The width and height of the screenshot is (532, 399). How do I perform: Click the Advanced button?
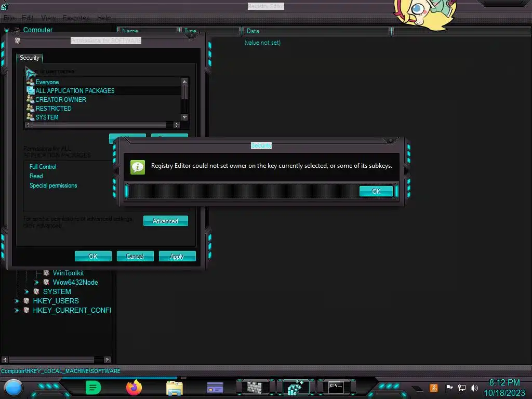coord(165,221)
